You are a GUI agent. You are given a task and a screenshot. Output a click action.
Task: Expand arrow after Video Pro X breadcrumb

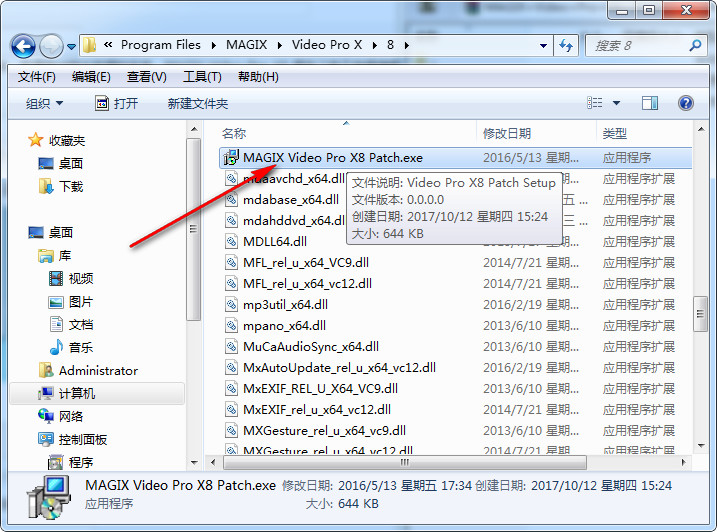(x=375, y=45)
